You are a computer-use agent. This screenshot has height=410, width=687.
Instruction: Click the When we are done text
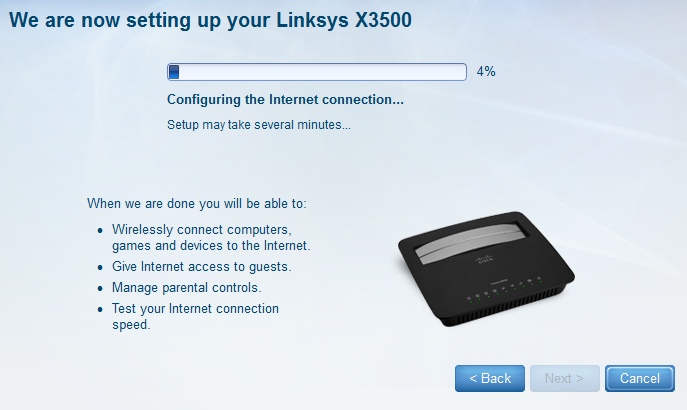click(197, 204)
